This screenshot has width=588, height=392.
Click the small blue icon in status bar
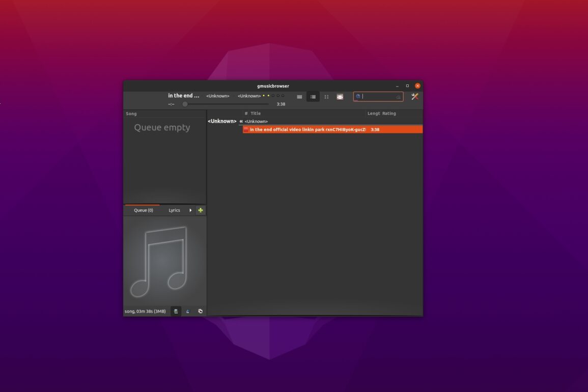click(x=187, y=311)
